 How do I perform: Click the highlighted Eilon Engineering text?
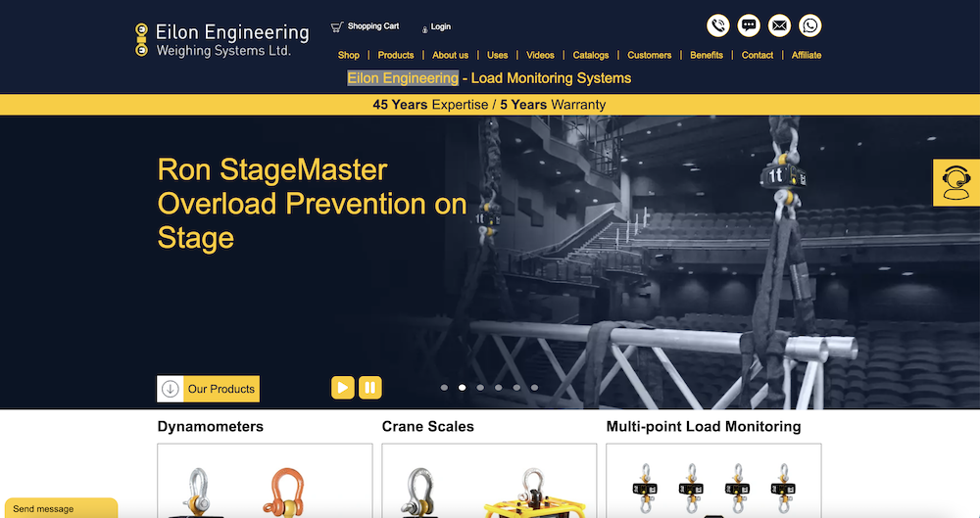pyautogui.click(x=403, y=78)
